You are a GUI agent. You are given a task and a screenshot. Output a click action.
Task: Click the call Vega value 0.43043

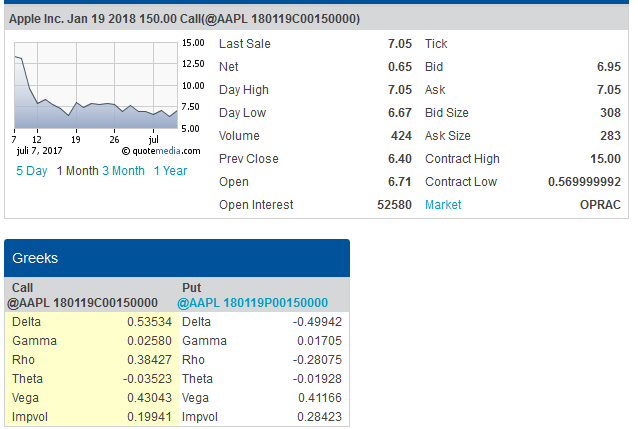pyautogui.click(x=149, y=398)
